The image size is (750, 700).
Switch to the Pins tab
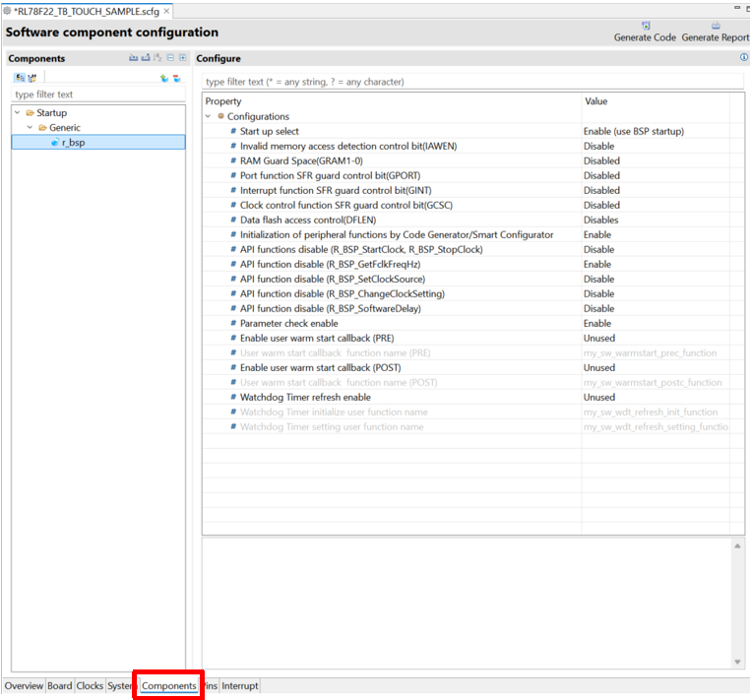click(x=211, y=685)
